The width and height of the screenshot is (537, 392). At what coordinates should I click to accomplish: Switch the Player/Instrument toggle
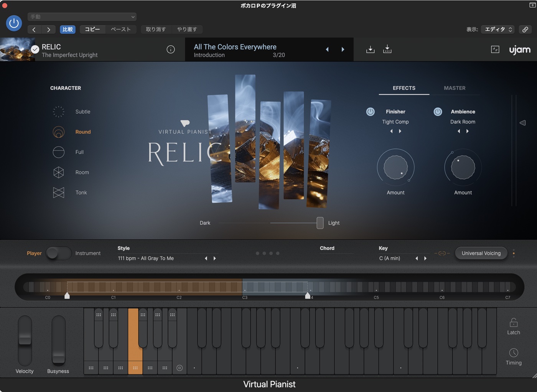pyautogui.click(x=58, y=253)
